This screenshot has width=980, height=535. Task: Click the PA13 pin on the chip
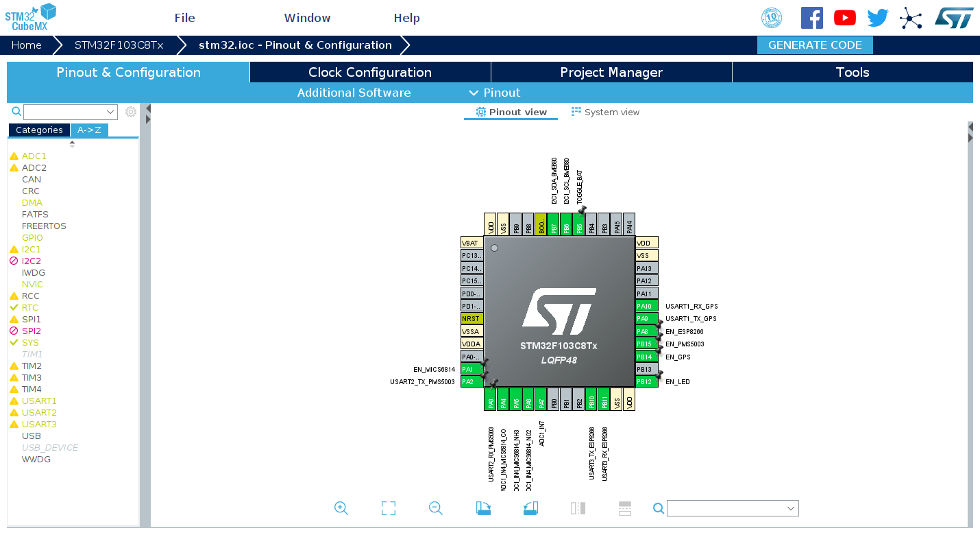(x=647, y=268)
